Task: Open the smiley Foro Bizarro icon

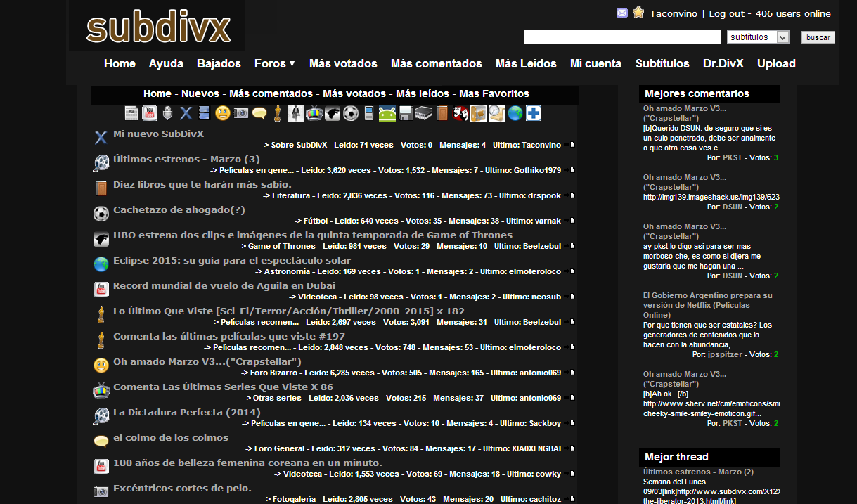Action: [221, 112]
